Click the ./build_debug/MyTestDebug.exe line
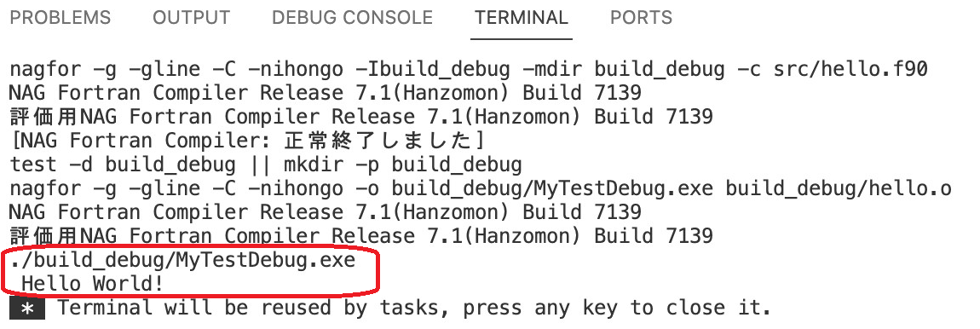 coord(182,260)
